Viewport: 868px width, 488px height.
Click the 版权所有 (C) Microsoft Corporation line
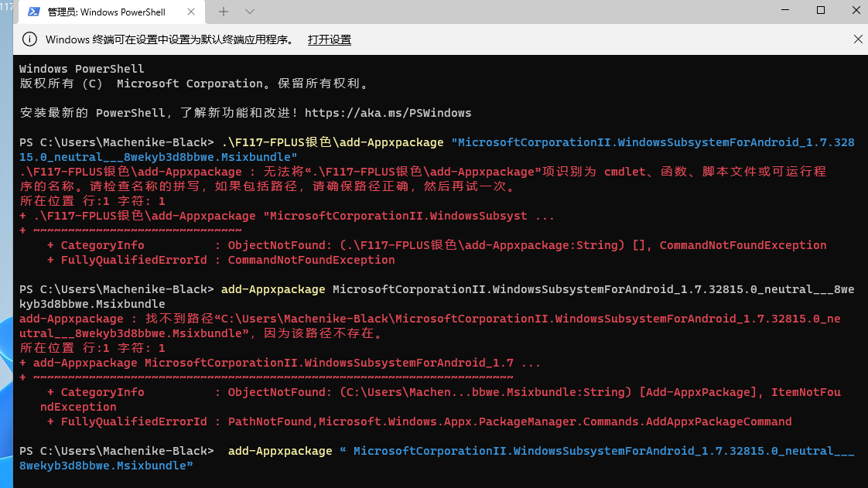[193, 84]
